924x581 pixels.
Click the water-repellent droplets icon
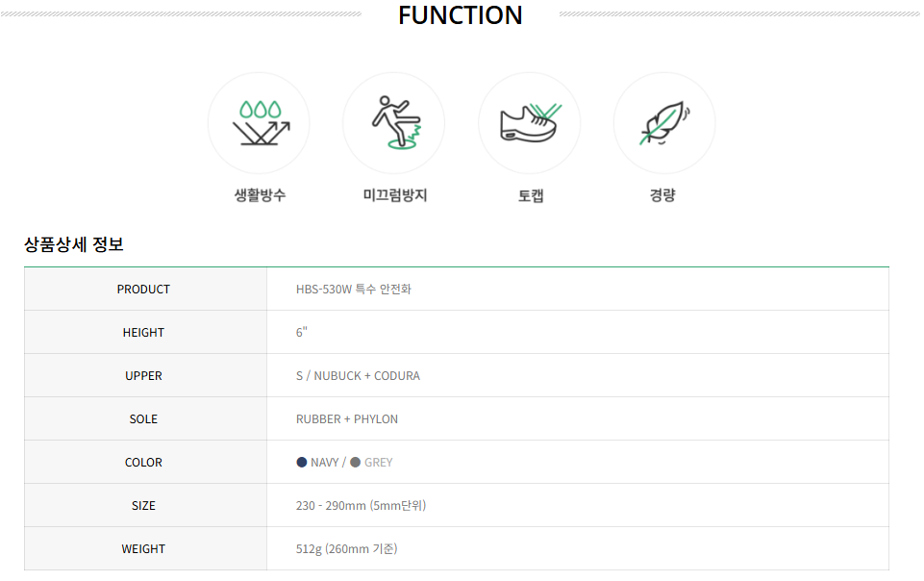tap(260, 123)
